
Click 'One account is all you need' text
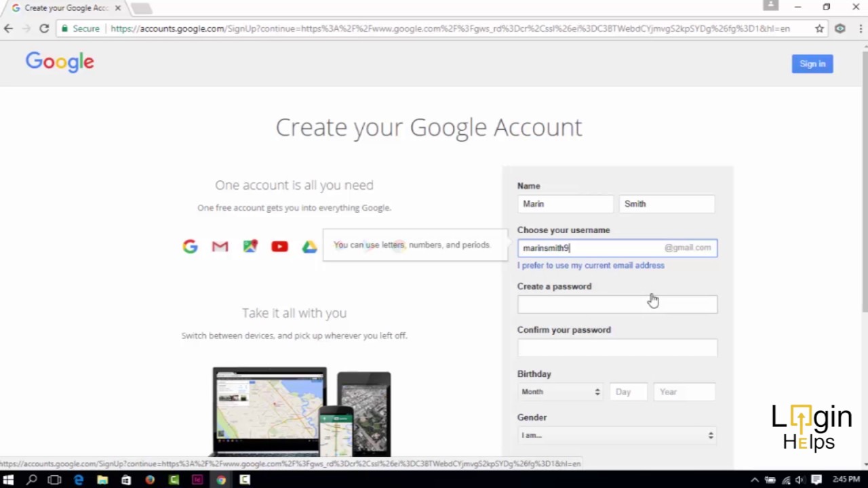294,185
